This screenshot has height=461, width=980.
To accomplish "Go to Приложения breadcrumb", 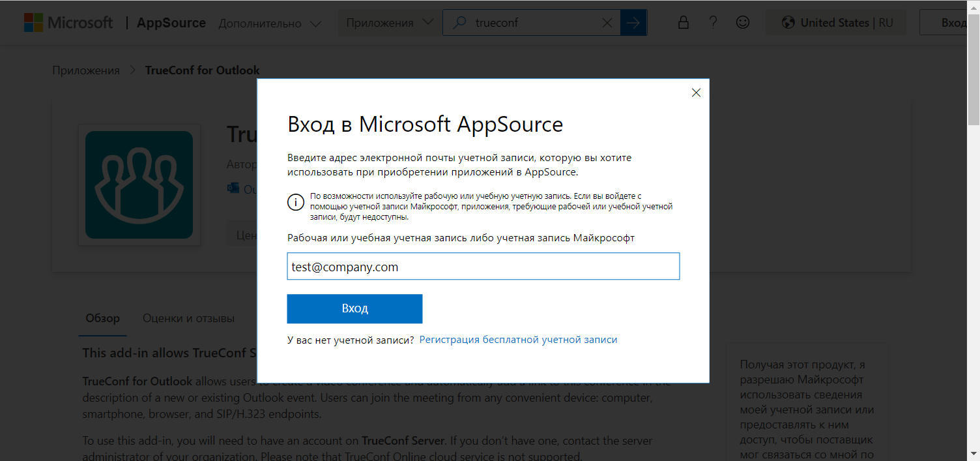I will point(86,70).
